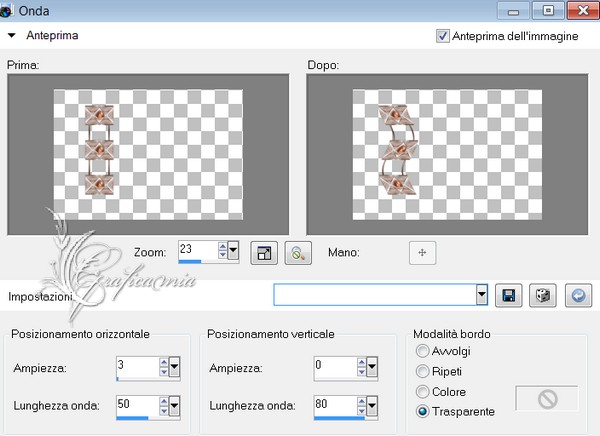Click vertical Ampiezza field showing 0
Image resolution: width=600 pixels, height=436 pixels.
[x=336, y=366]
